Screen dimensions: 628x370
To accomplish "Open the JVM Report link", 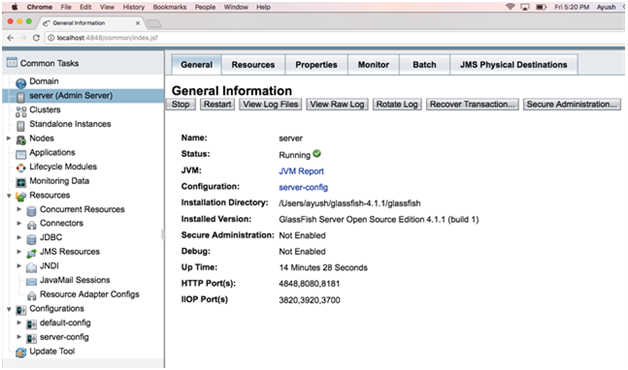I will tap(301, 171).
